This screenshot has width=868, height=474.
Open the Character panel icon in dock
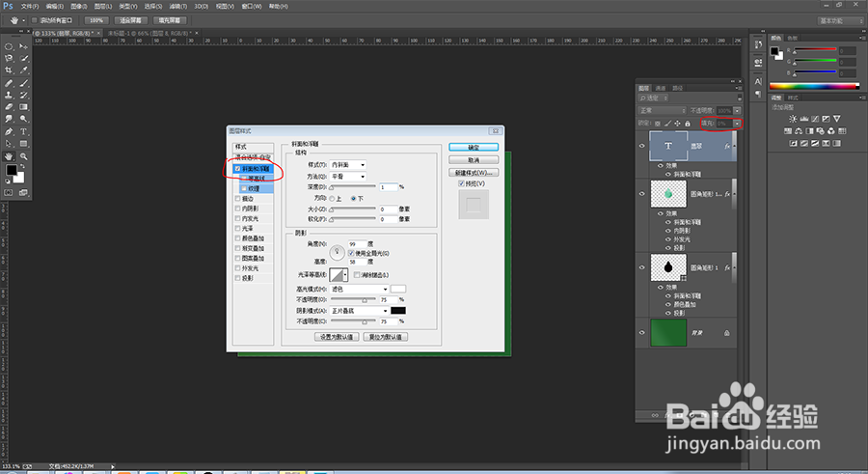pos(758,81)
